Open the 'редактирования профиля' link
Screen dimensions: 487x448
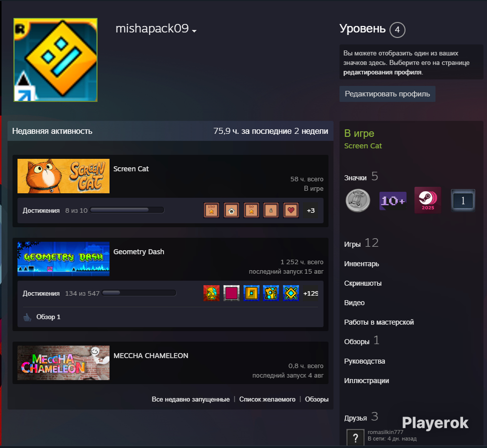click(382, 72)
